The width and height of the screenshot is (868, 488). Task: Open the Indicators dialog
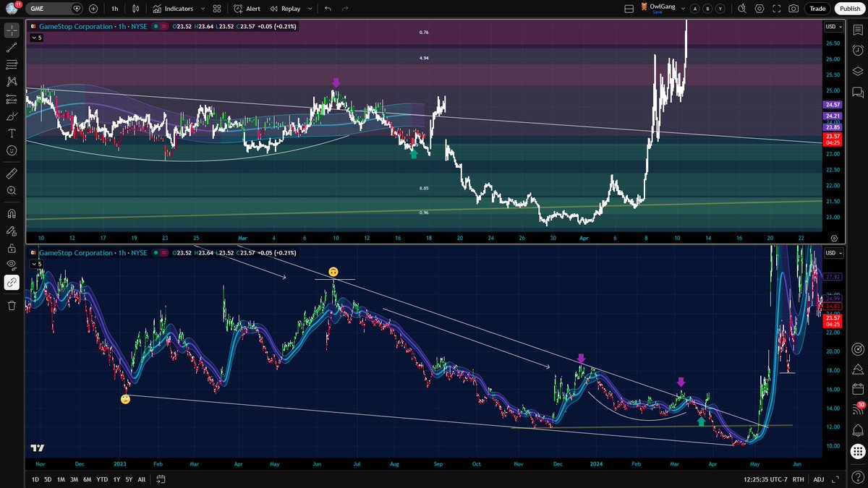173,9
